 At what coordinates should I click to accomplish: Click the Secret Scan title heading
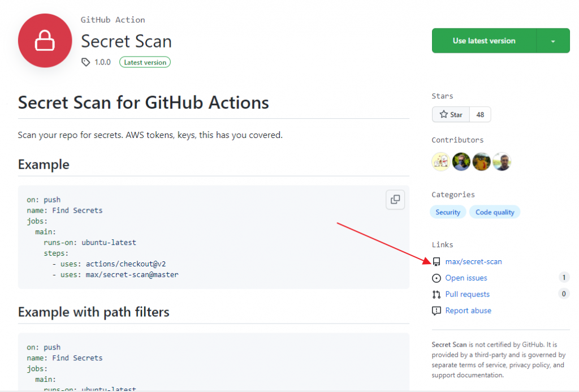(x=126, y=41)
